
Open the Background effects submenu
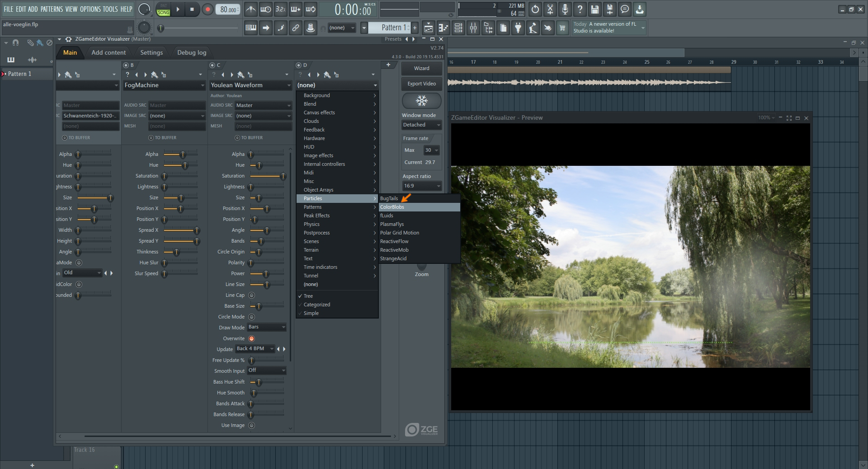(x=337, y=95)
